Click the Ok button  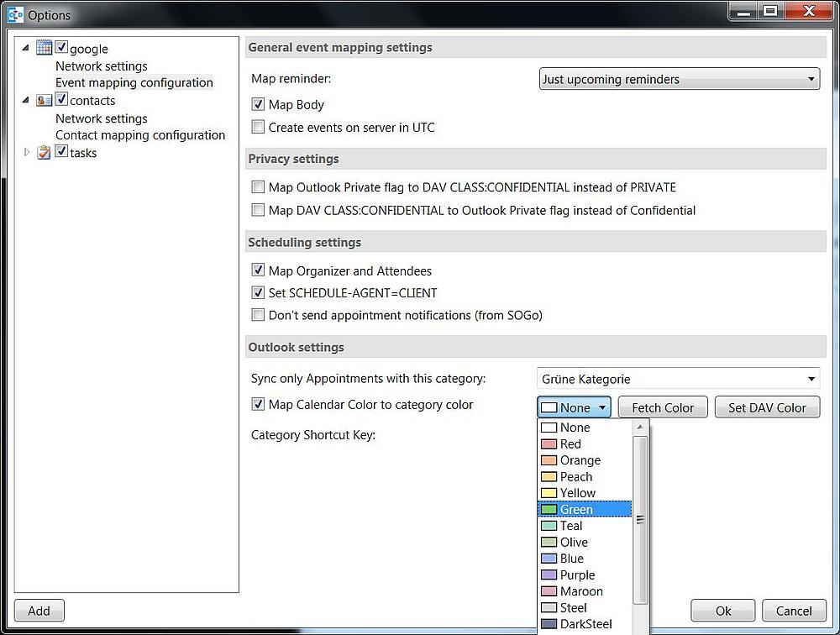point(722,611)
